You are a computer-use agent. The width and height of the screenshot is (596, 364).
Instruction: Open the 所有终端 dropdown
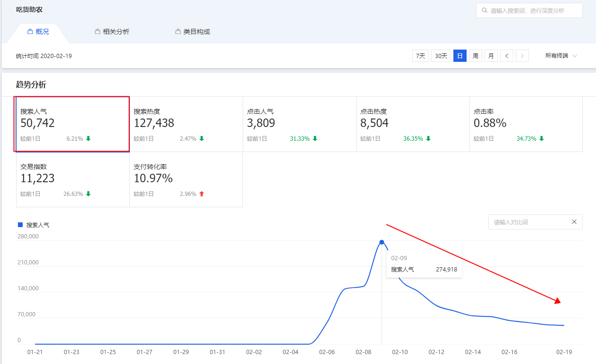tap(561, 56)
